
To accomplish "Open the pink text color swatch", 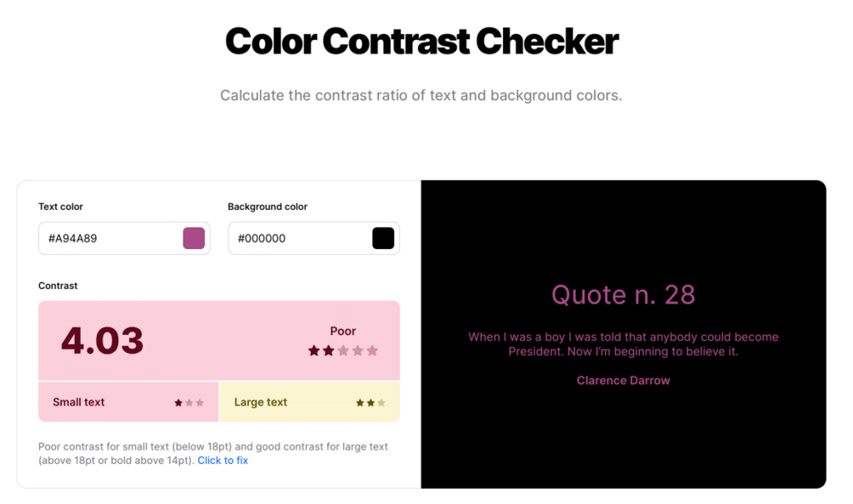I will click(193, 237).
